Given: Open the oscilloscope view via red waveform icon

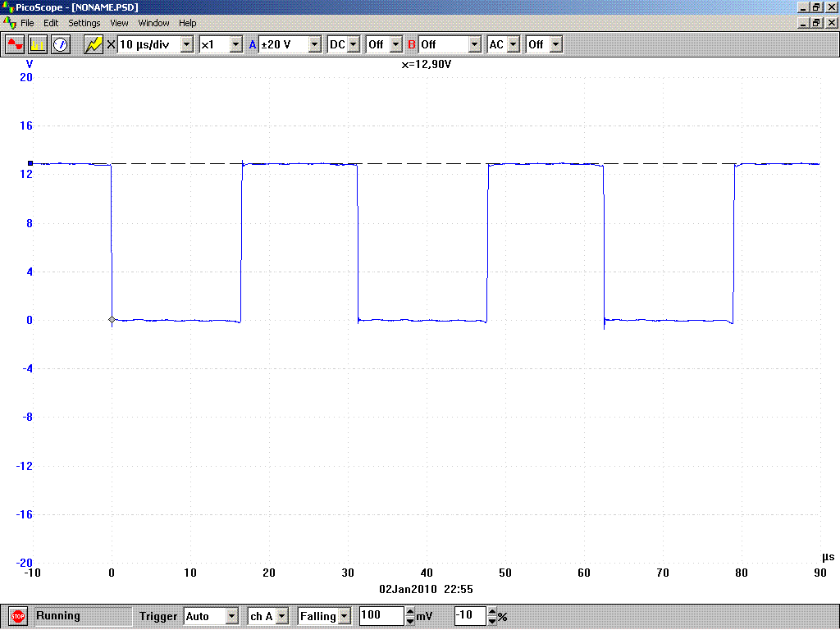Looking at the screenshot, I should [x=15, y=44].
